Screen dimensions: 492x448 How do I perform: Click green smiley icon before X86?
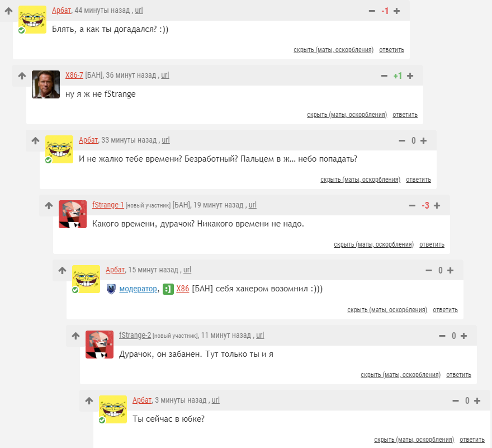168,289
